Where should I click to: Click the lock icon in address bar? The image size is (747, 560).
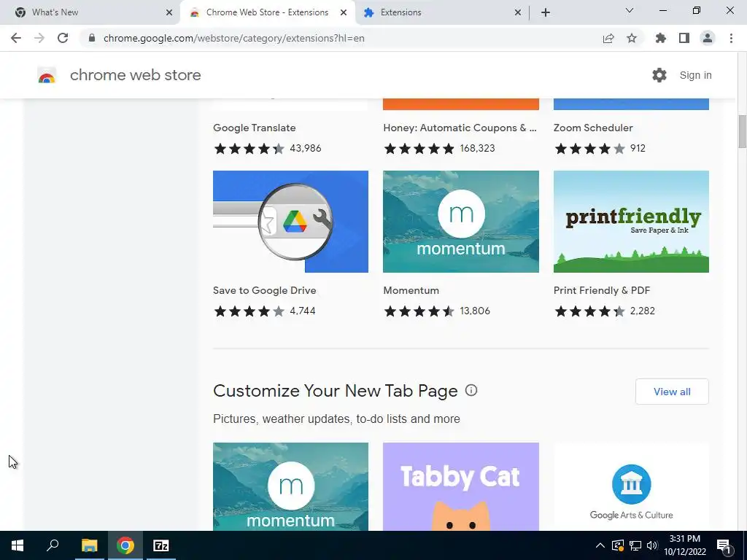point(92,38)
